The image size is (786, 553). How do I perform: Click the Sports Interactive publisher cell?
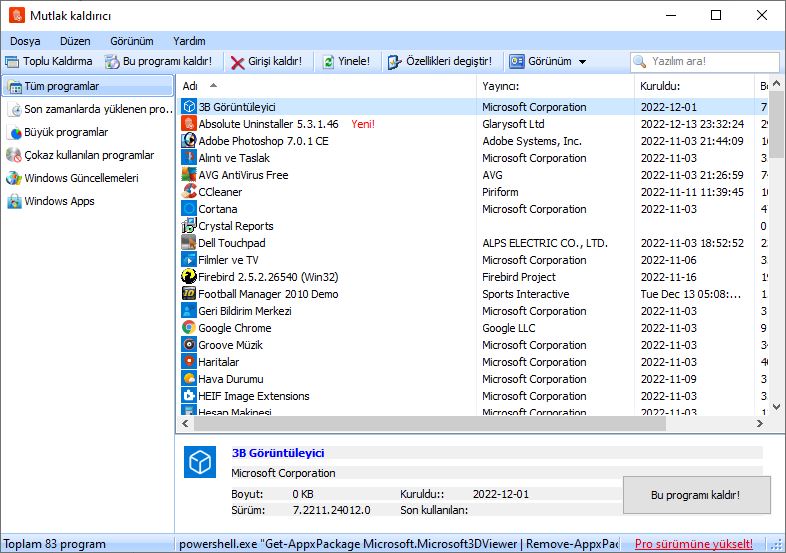(526, 294)
